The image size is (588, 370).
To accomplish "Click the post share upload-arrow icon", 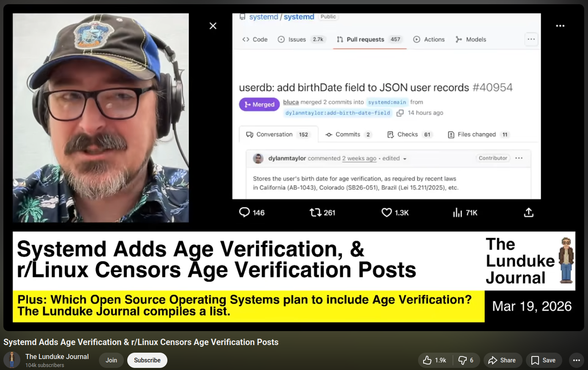I will tap(528, 212).
